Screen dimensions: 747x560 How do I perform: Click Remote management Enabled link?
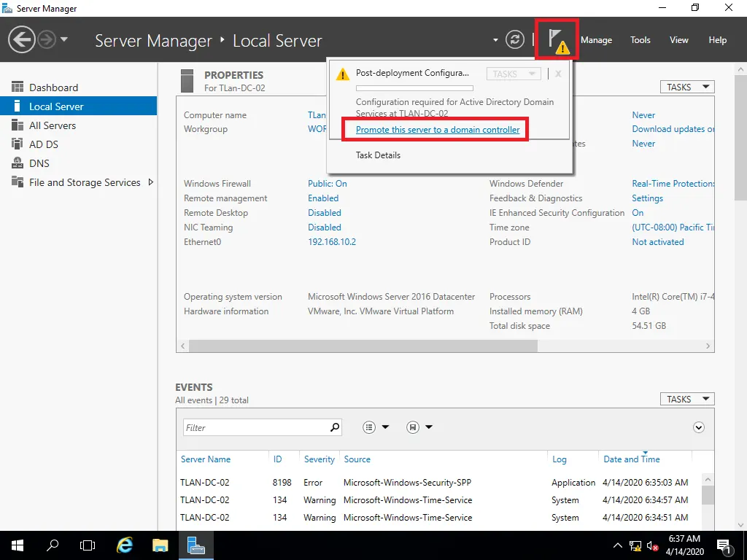click(x=323, y=198)
